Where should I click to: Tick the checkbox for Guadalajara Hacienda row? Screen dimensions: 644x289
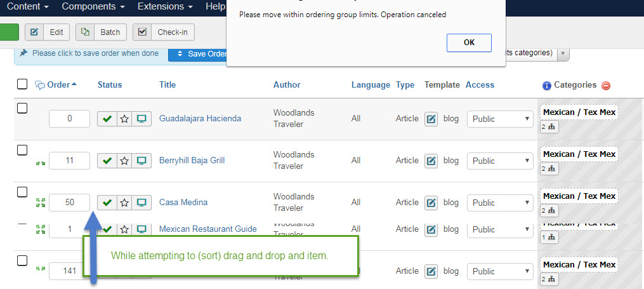pyautogui.click(x=22, y=108)
